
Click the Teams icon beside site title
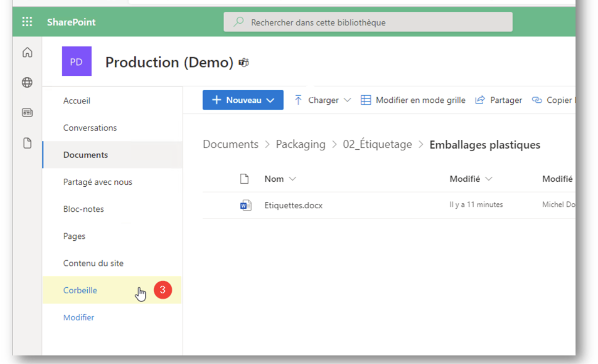tap(244, 63)
